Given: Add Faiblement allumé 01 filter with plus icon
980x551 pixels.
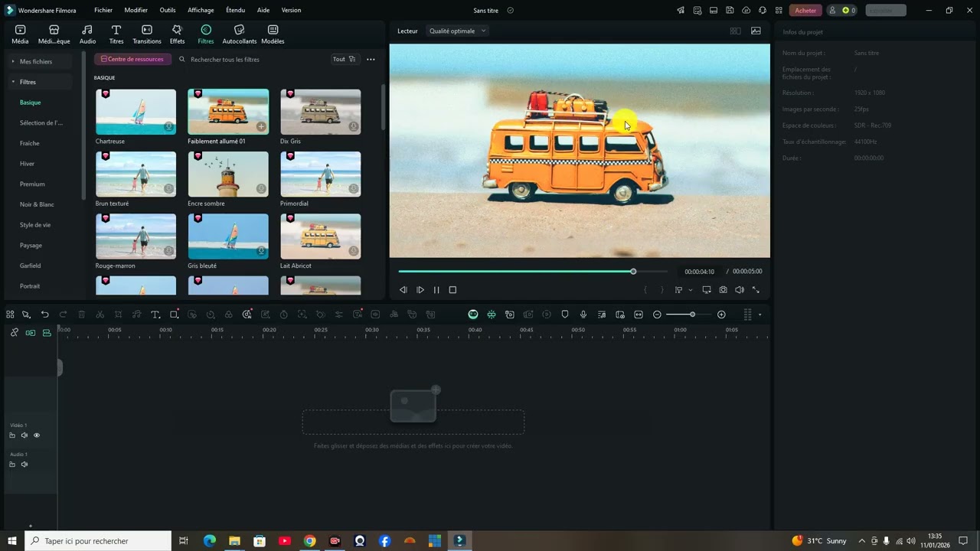Looking at the screenshot, I should [x=261, y=126].
